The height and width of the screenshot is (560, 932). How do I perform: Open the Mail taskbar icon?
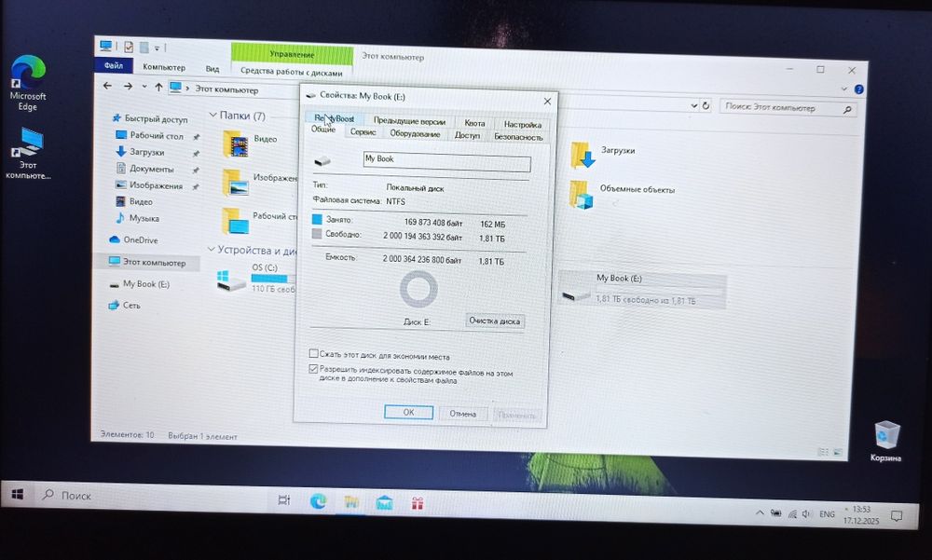[384, 503]
